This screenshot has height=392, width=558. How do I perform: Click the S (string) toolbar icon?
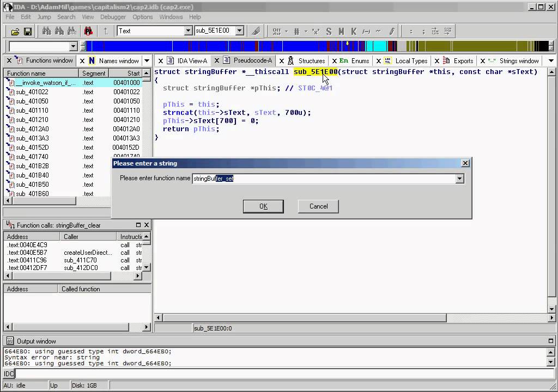(329, 31)
